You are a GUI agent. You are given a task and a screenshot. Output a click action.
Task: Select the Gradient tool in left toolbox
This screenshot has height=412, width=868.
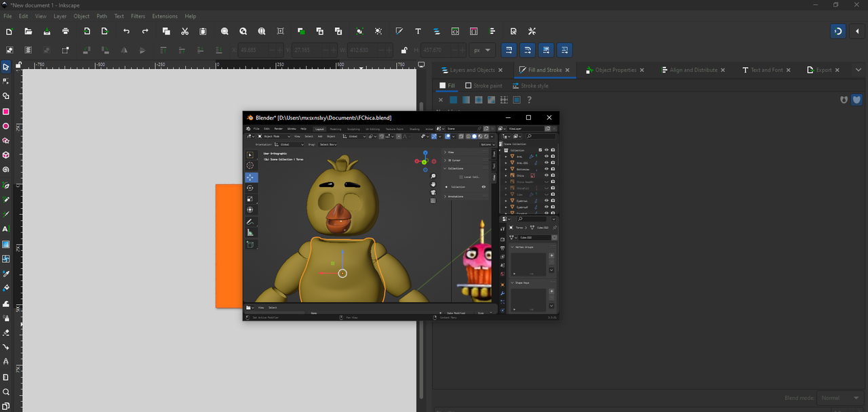[6, 244]
